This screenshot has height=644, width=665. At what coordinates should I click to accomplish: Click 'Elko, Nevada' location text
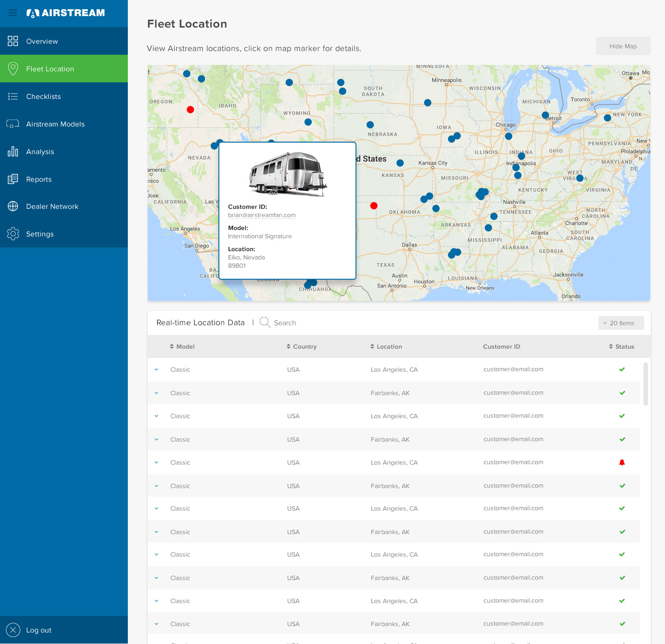[x=247, y=257]
